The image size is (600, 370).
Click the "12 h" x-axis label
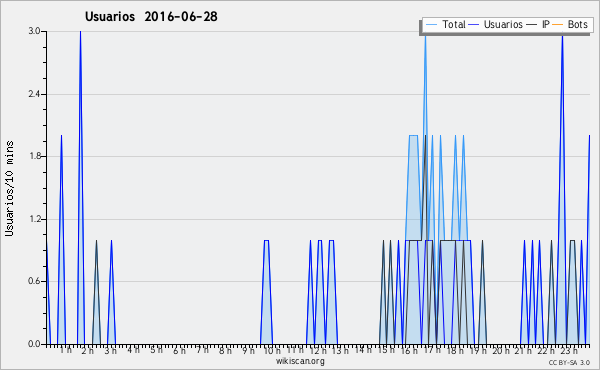pyautogui.click(x=318, y=350)
